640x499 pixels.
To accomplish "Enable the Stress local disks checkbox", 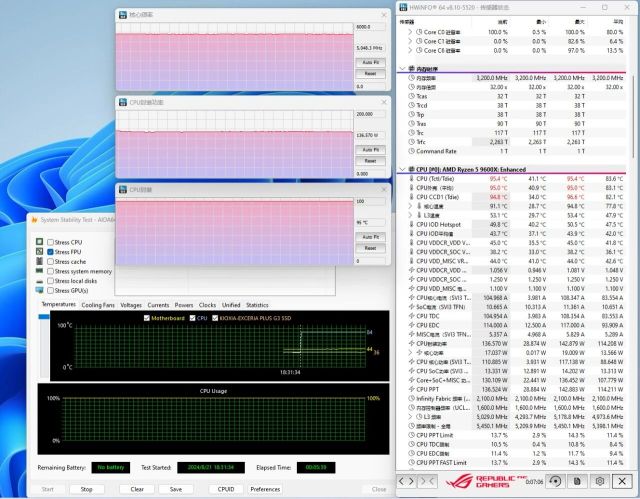I will coord(50,281).
